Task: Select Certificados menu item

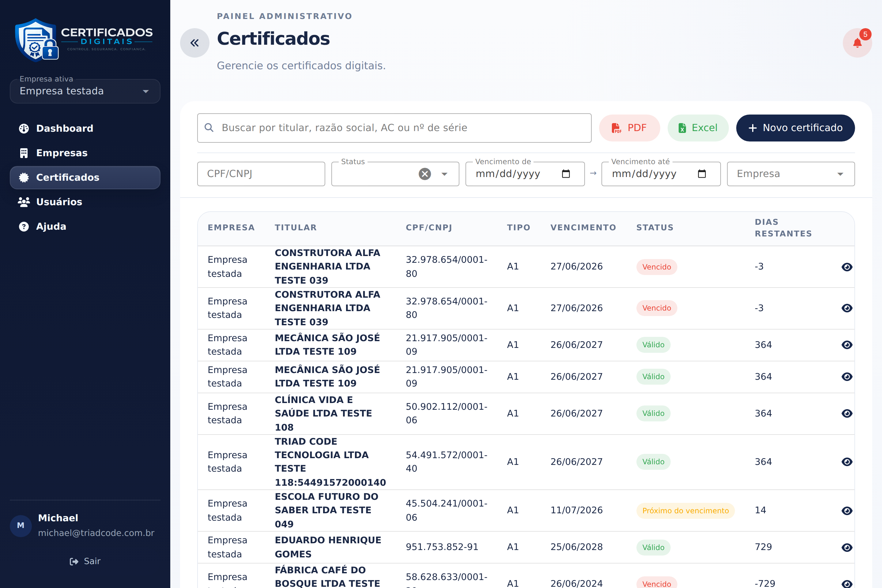Action: (85, 177)
